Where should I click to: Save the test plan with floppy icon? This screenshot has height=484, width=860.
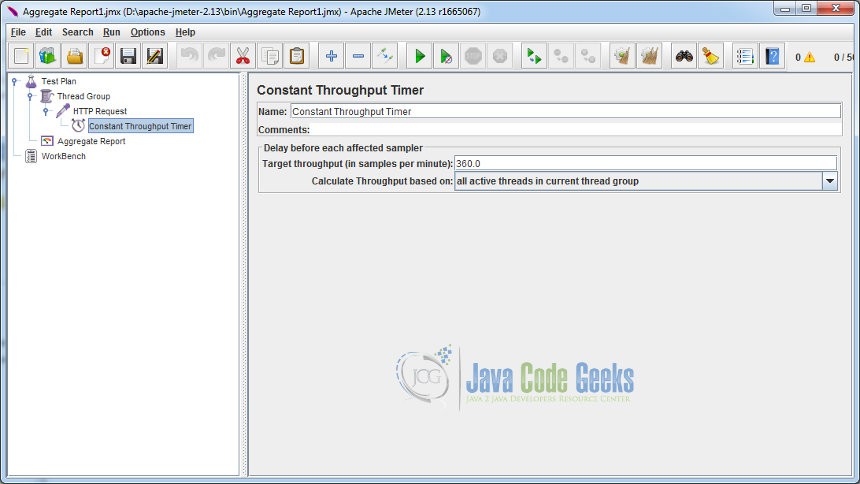128,56
